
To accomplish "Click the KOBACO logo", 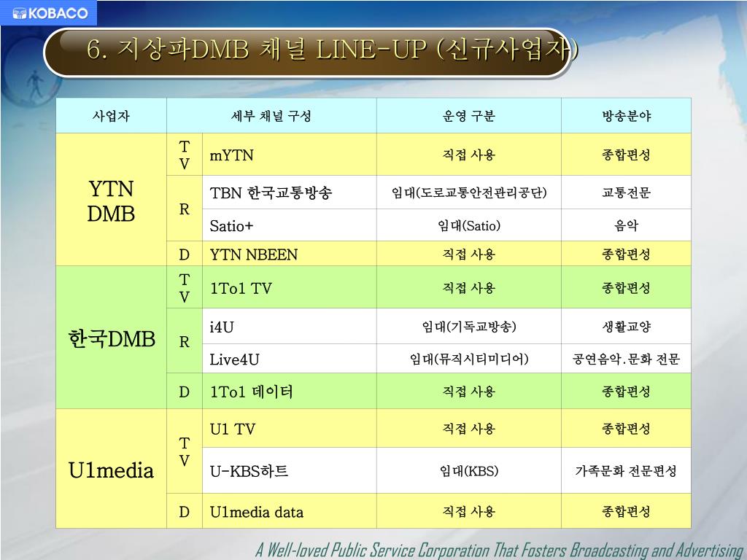I will point(48,13).
